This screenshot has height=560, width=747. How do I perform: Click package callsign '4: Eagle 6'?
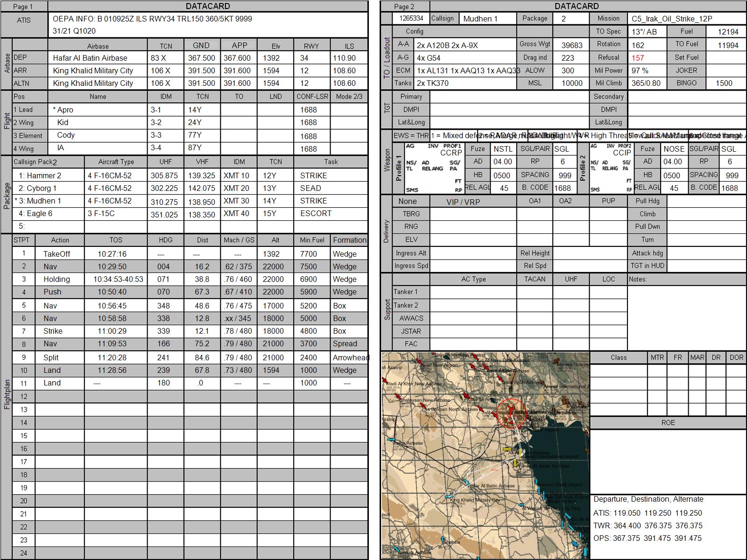click(x=35, y=213)
